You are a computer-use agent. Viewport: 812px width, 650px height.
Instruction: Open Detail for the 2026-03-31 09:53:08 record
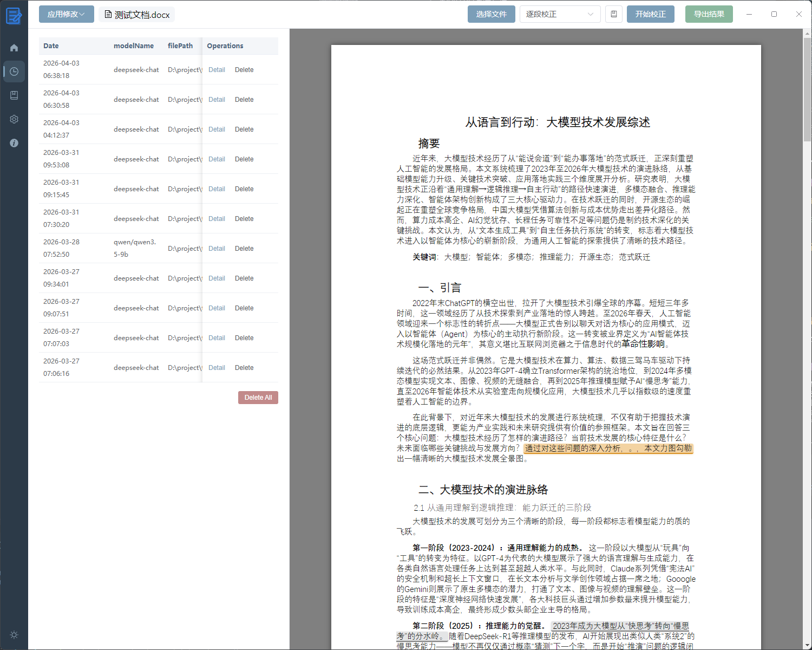point(217,159)
